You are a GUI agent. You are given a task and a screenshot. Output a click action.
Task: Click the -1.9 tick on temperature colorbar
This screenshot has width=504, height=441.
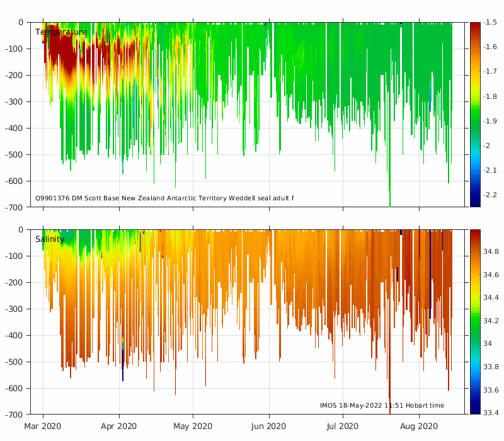(x=490, y=121)
